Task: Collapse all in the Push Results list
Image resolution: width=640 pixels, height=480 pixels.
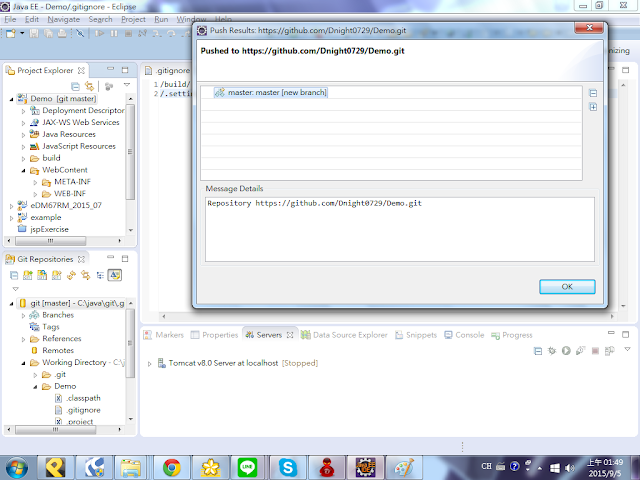Action: 593,93
